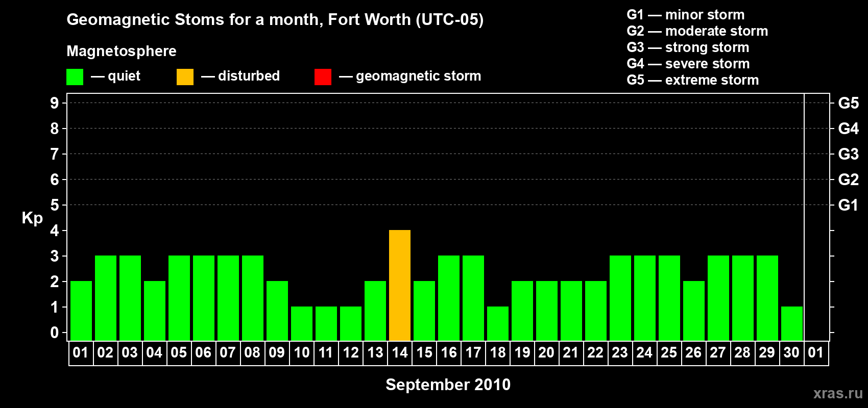Click date label 25 on the axis
The width and height of the screenshot is (868, 408).
coord(669,352)
